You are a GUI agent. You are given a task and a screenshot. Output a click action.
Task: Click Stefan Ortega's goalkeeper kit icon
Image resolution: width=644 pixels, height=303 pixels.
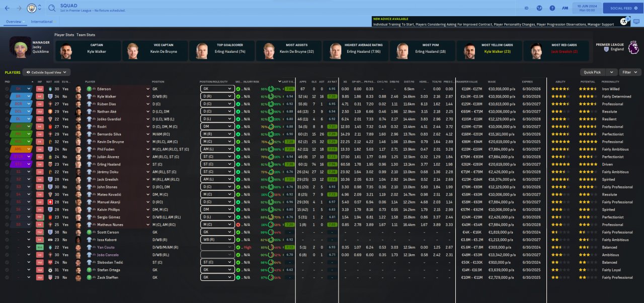click(89, 270)
